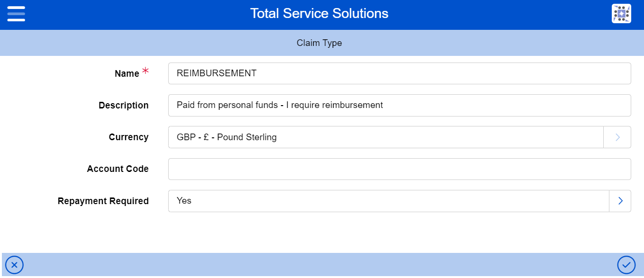
Task: Click the app logo icon in header
Action: coord(621,13)
